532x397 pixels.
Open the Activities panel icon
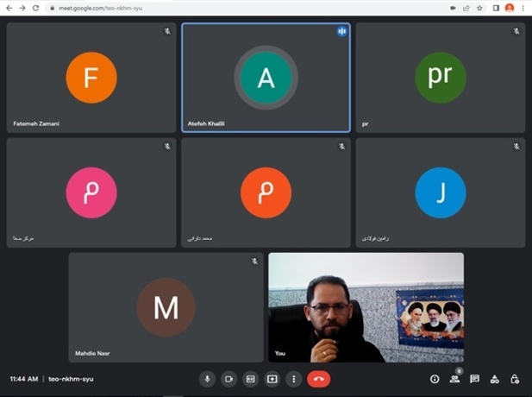tap(494, 379)
